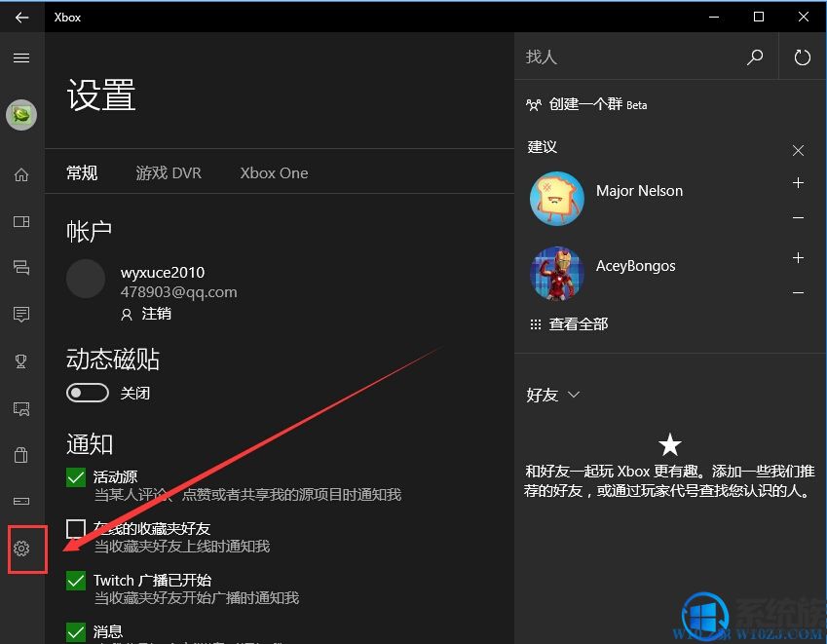This screenshot has height=644, width=827.
Task: Expand the friends filter dropdown
Action: 574,395
